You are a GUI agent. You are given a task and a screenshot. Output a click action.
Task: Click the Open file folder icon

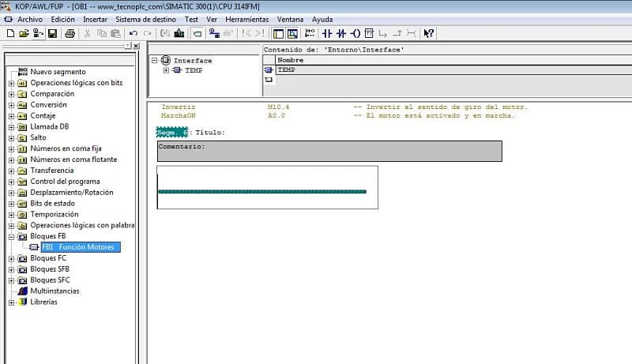(x=24, y=33)
